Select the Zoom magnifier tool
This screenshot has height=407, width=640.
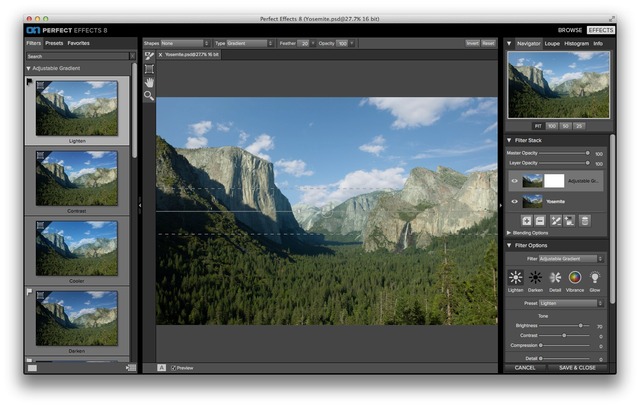coord(149,96)
